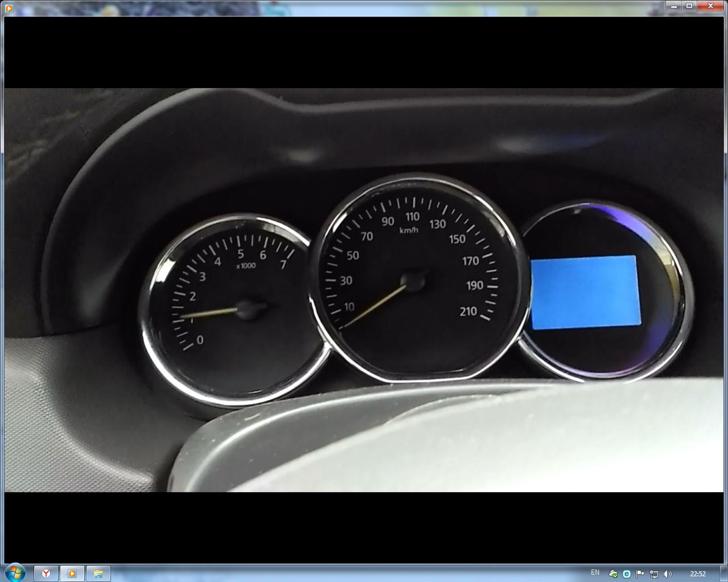Select the media player taskbar button

(72, 573)
